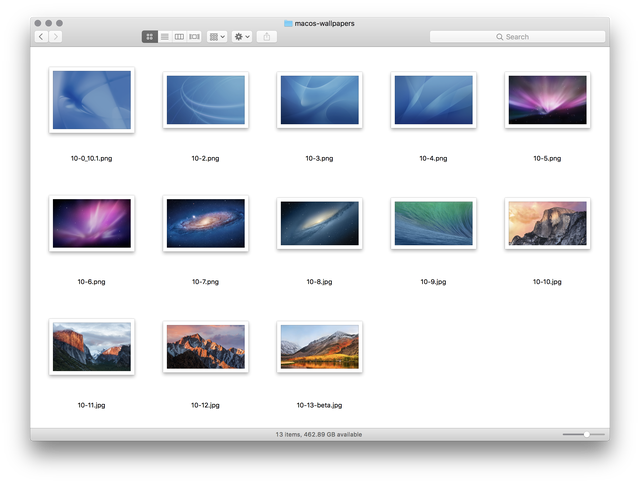
Task: Click the Search field
Action: point(517,37)
